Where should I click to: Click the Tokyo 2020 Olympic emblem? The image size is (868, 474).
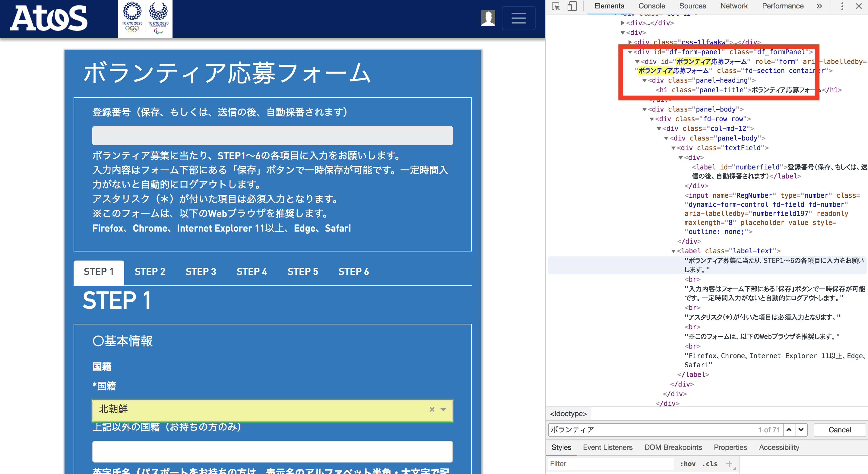pyautogui.click(x=132, y=17)
